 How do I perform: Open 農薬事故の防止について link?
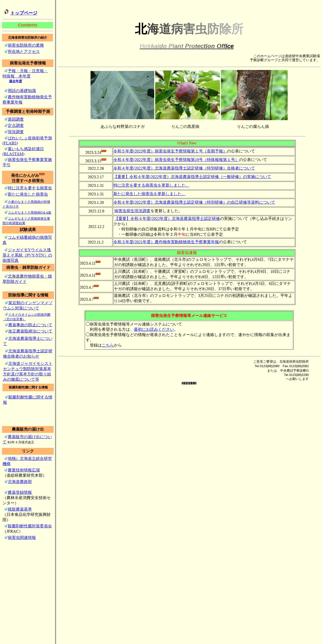pyautogui.click(x=30, y=325)
